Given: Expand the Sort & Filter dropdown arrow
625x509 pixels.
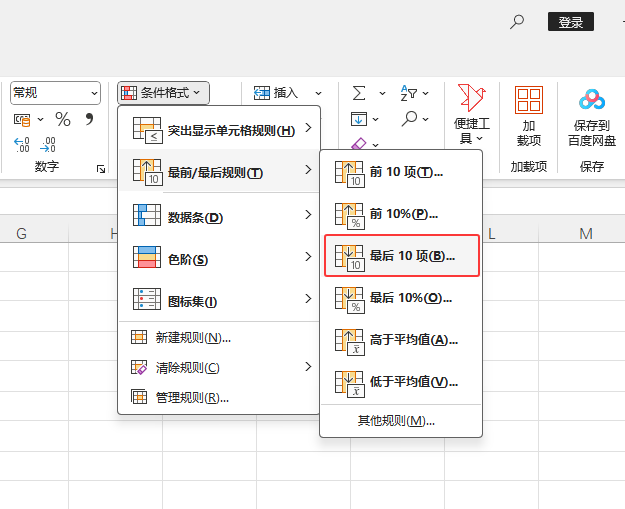Looking at the screenshot, I should click(x=426, y=93).
